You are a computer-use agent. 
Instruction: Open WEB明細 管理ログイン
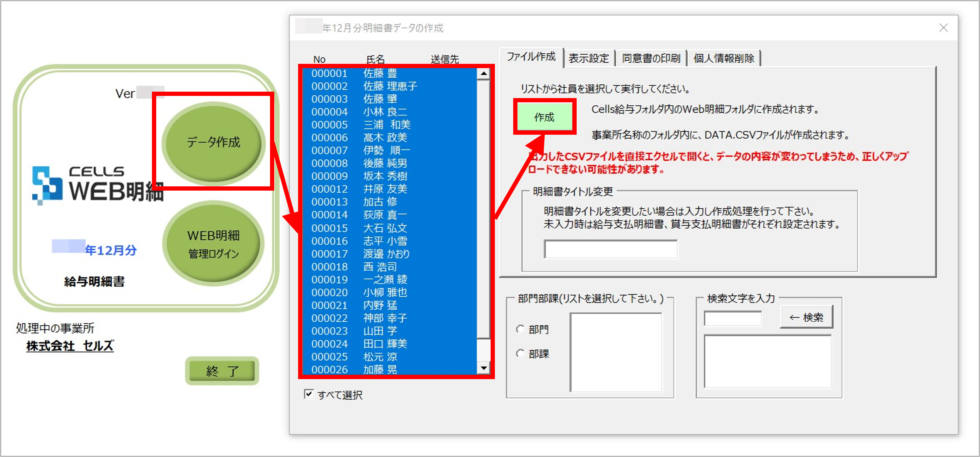click(214, 244)
